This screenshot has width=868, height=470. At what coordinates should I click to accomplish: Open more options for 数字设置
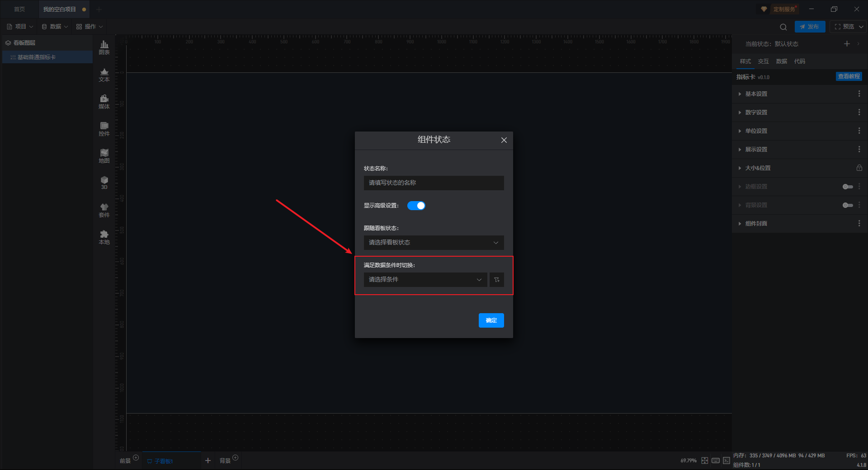(x=859, y=112)
